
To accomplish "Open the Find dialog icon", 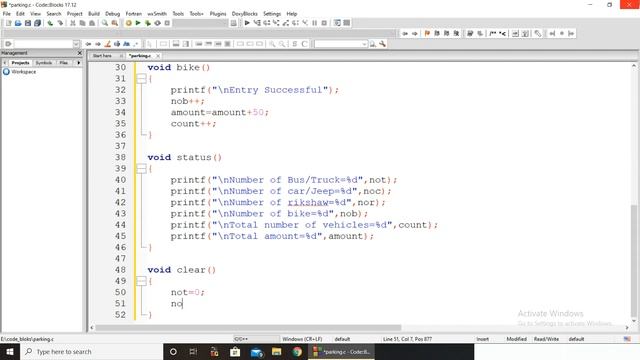I will point(105,23).
